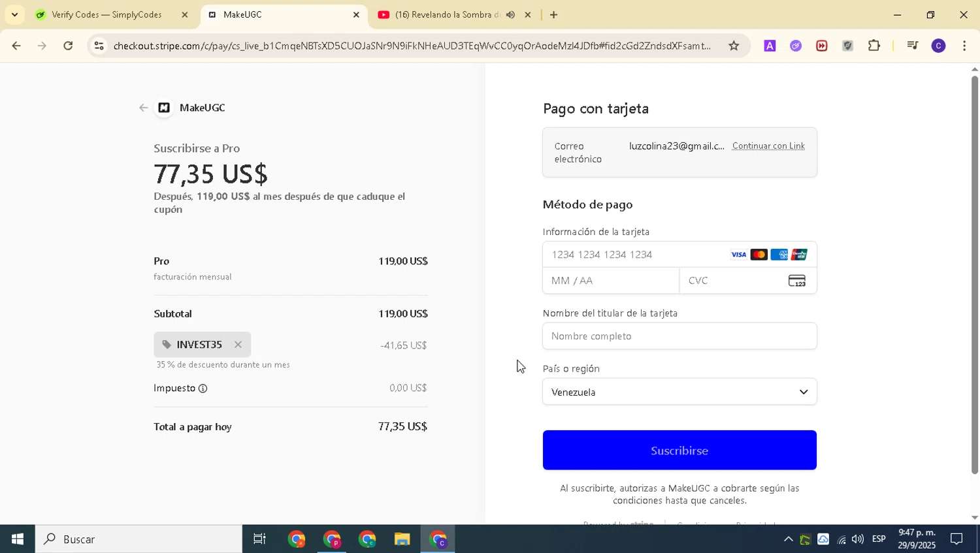Open the notifications center icon
The image size is (980, 553).
click(x=956, y=539)
